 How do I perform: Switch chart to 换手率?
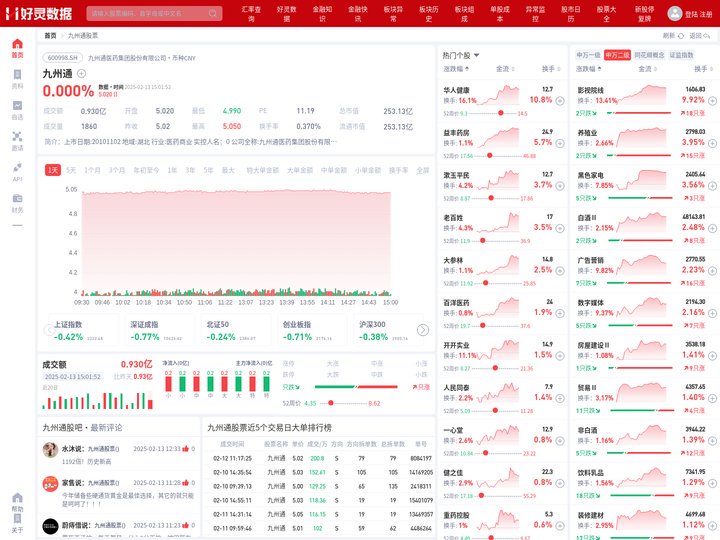coord(398,170)
